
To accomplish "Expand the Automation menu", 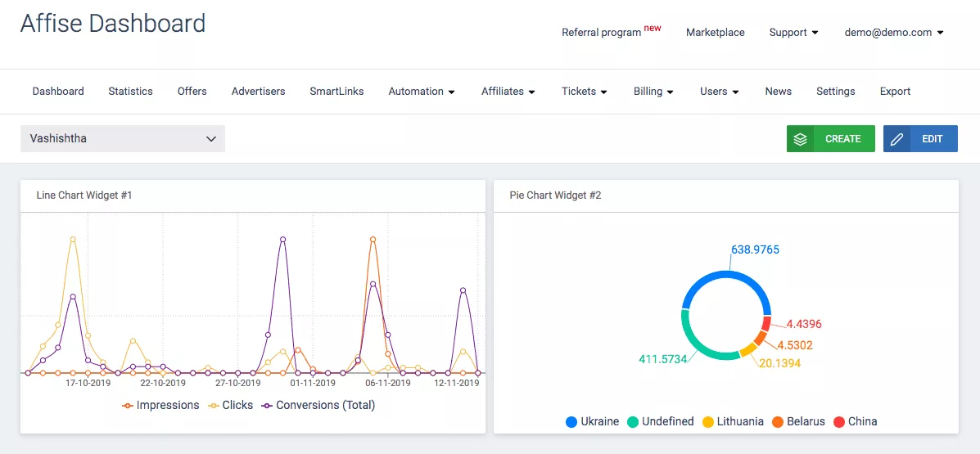I will pyautogui.click(x=422, y=92).
